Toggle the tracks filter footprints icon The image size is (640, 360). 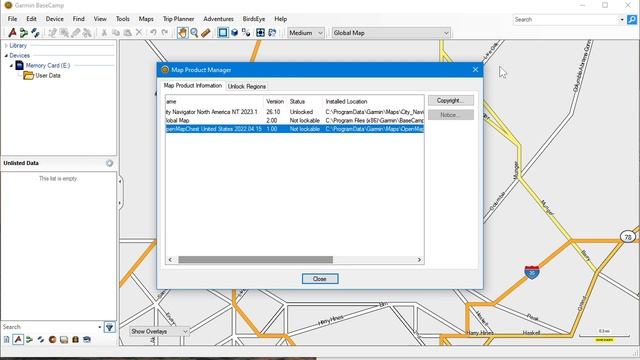coord(41,340)
